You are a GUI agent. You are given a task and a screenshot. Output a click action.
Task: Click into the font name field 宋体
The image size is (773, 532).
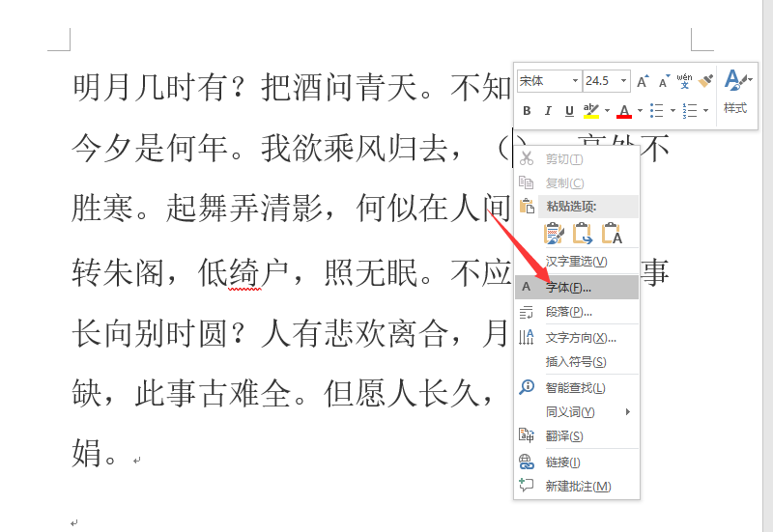pos(544,81)
